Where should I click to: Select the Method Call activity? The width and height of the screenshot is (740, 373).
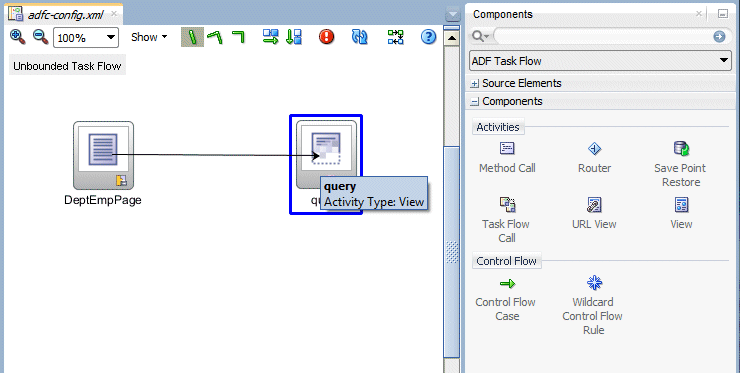click(x=507, y=158)
